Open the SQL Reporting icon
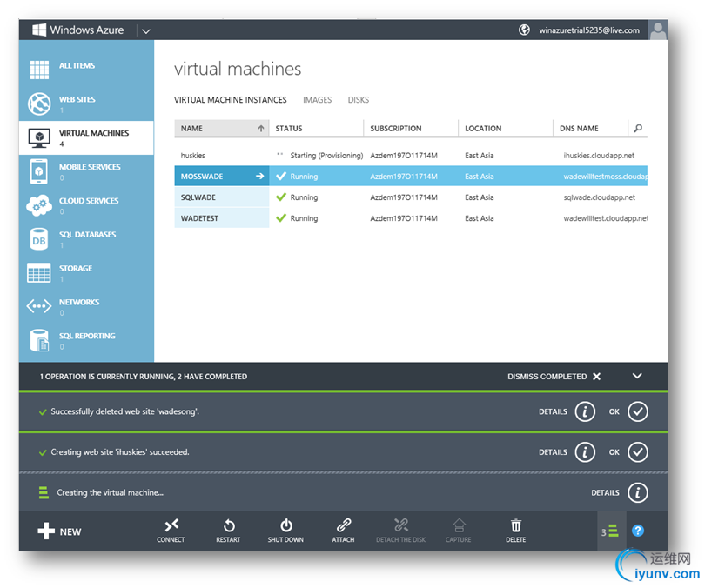705x588 pixels. (x=39, y=340)
